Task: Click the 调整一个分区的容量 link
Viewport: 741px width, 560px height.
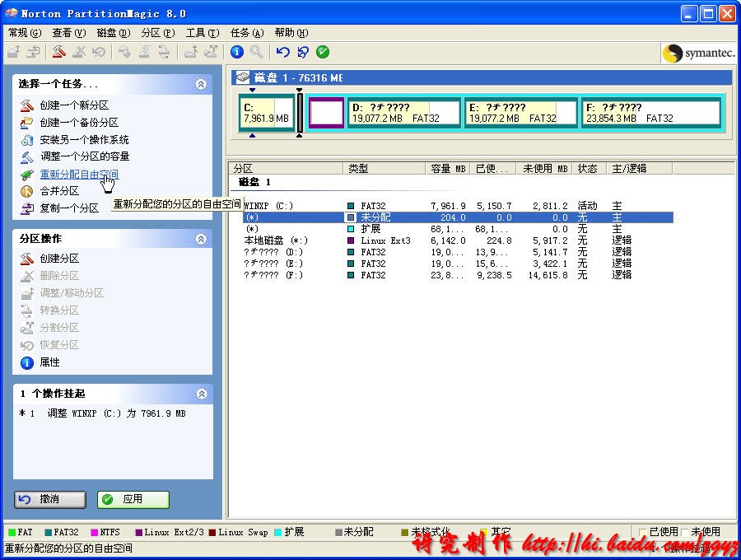Action: 85,156
